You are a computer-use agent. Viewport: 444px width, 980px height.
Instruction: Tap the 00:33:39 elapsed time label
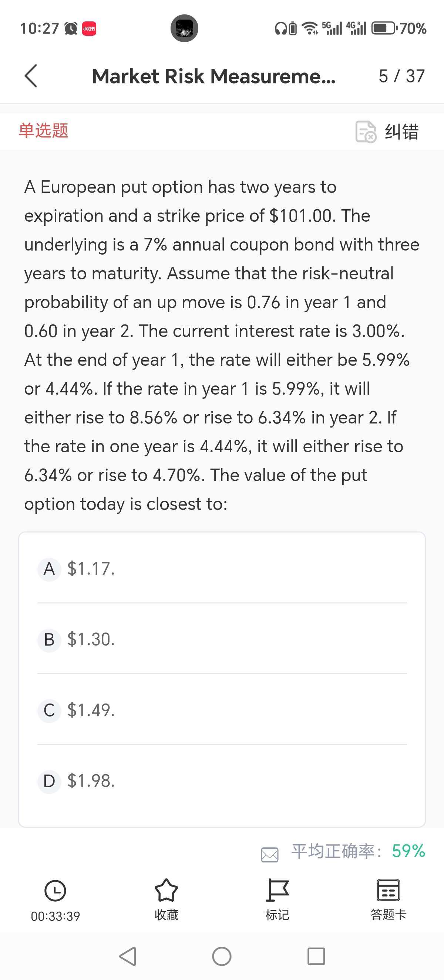point(55,916)
